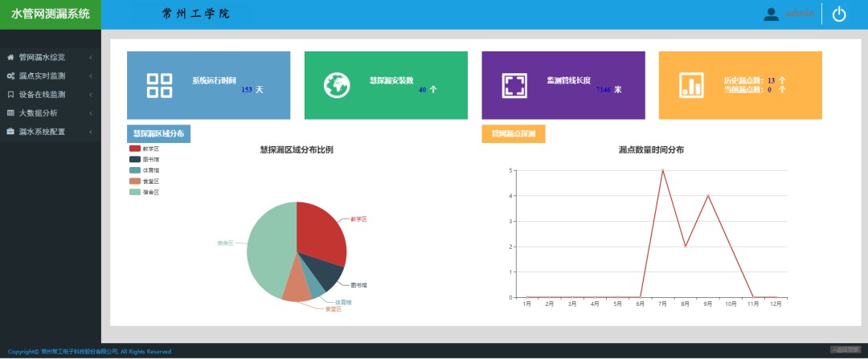Expand the 管网漏水综览 sidebar chevron
The width and height of the screenshot is (868, 359).
pyautogui.click(x=91, y=57)
